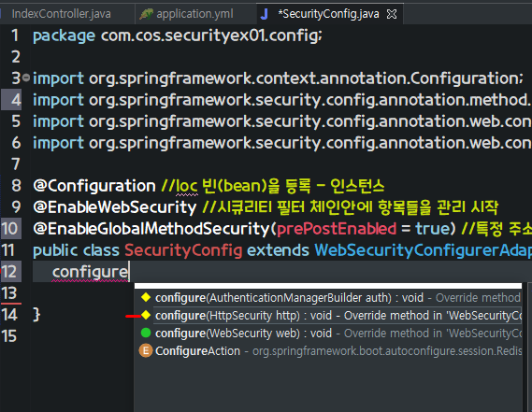Click the package com.cos.securityex01.config line
This screenshot has height=412, width=532.
click(178, 36)
